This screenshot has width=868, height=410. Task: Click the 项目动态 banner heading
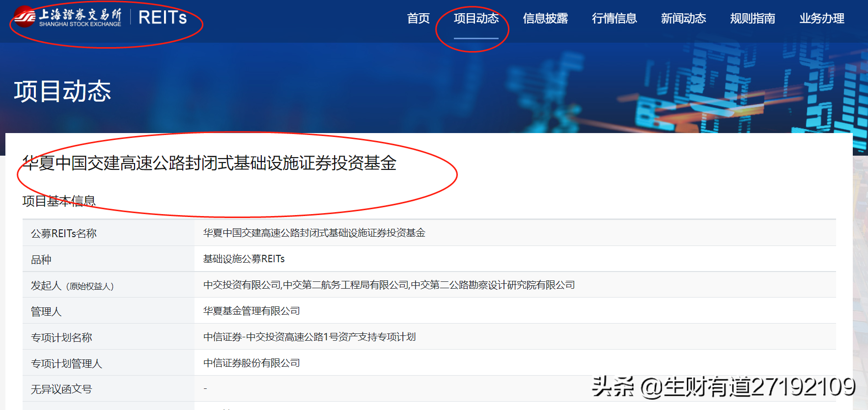(62, 91)
